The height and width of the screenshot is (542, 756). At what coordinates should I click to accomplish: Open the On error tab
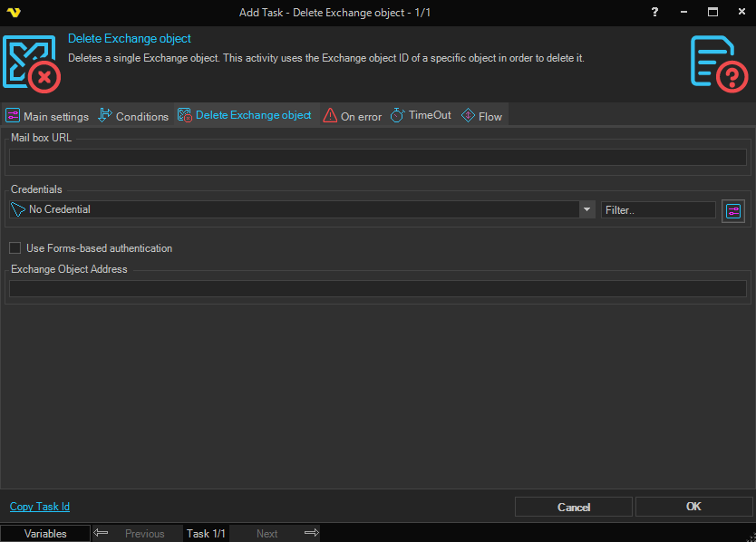click(353, 116)
